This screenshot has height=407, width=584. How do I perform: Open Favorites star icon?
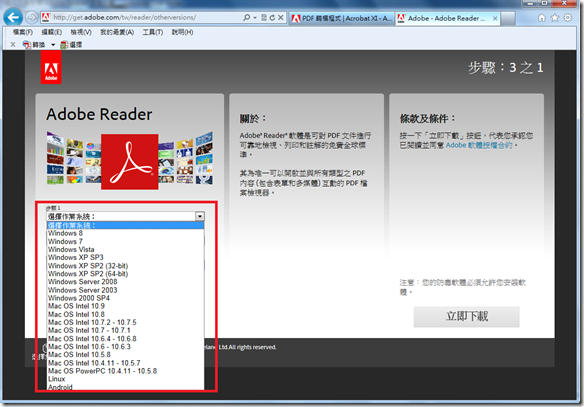[x=555, y=18]
